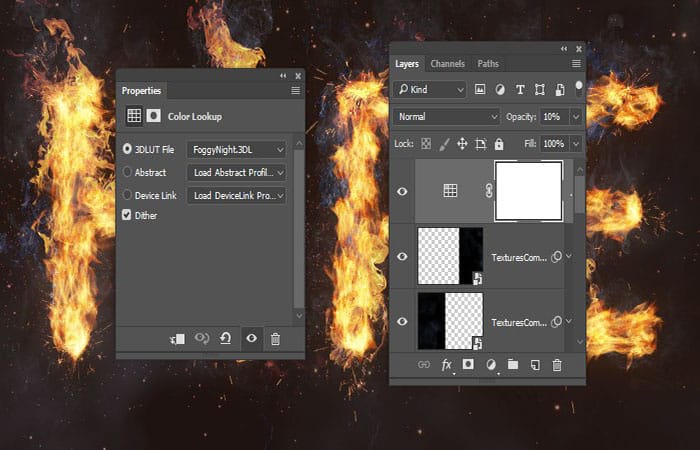The image size is (700, 450).
Task: Expand smart filters of upper TexturesCom layer
Action: pyautogui.click(x=569, y=256)
